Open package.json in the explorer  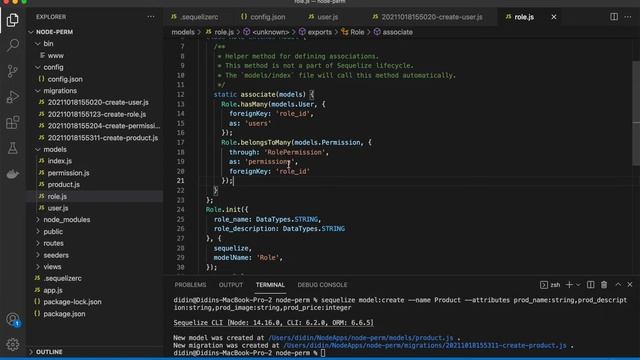coord(95,314)
